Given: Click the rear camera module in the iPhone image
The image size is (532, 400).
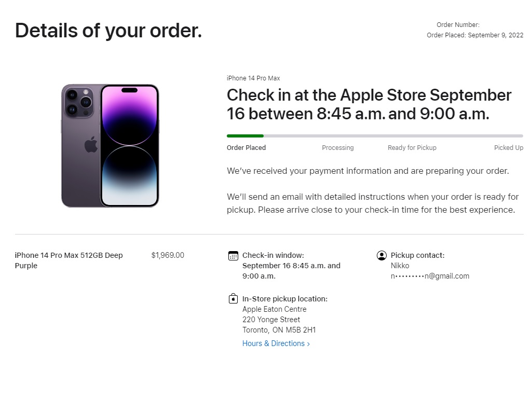Looking at the screenshot, I should pyautogui.click(x=78, y=102).
